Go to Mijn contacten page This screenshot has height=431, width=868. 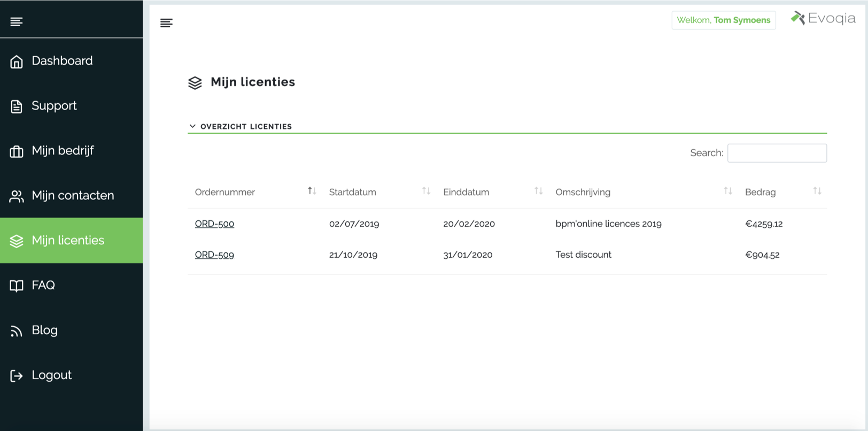click(71, 196)
